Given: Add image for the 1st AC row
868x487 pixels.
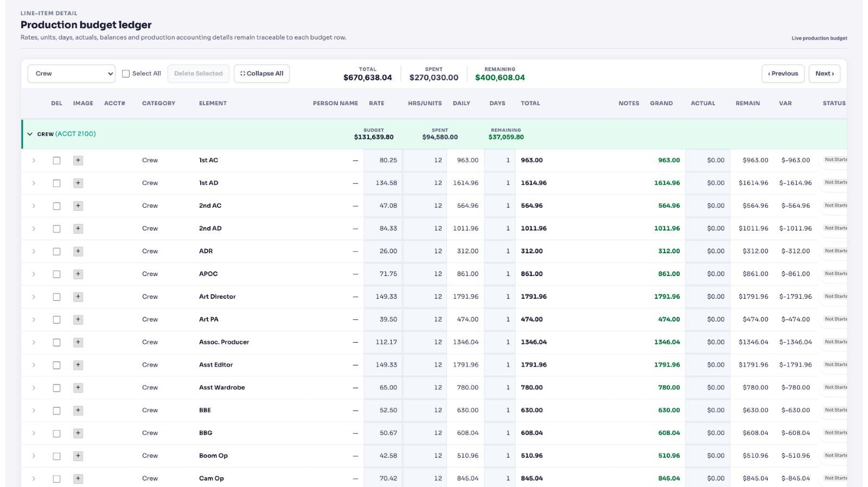Looking at the screenshot, I should (x=78, y=161).
